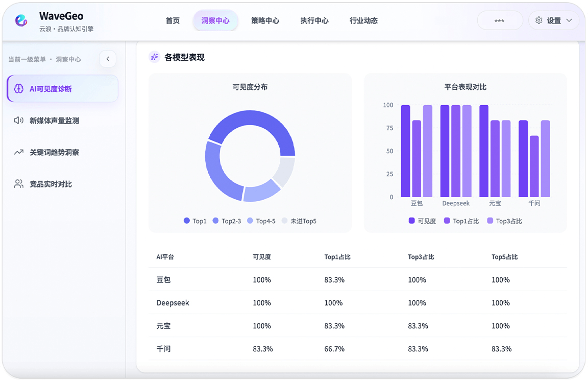Expand the 设置 dropdown arrow
This screenshot has height=380, width=588.
[x=569, y=20]
